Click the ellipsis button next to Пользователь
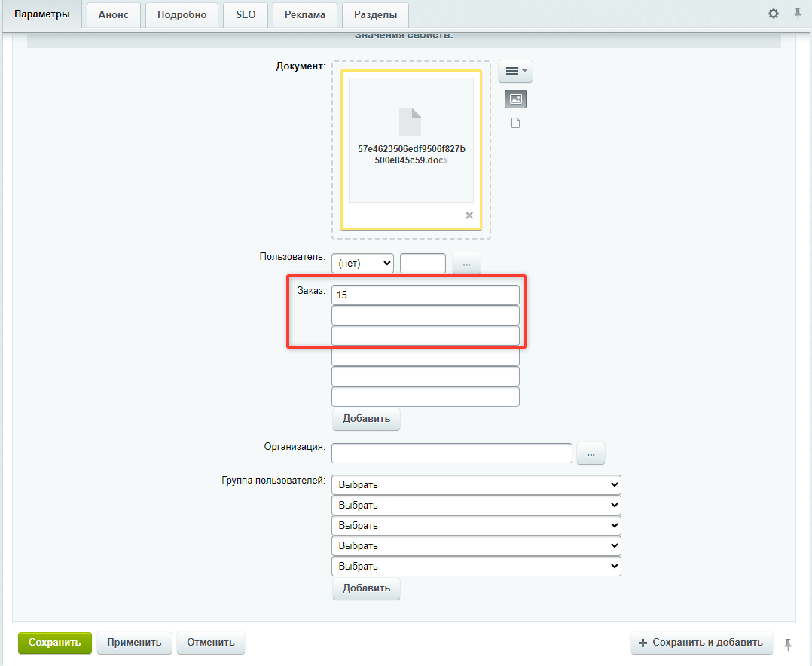 click(466, 264)
